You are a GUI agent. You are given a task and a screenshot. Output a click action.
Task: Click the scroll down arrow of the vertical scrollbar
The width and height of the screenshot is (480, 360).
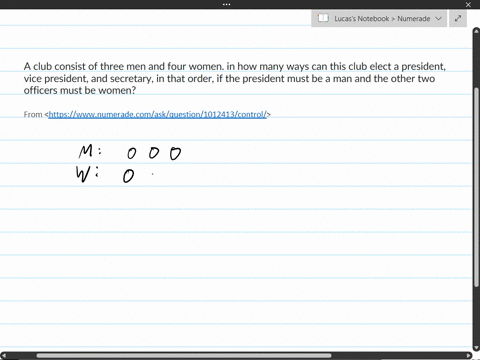[x=476, y=348]
